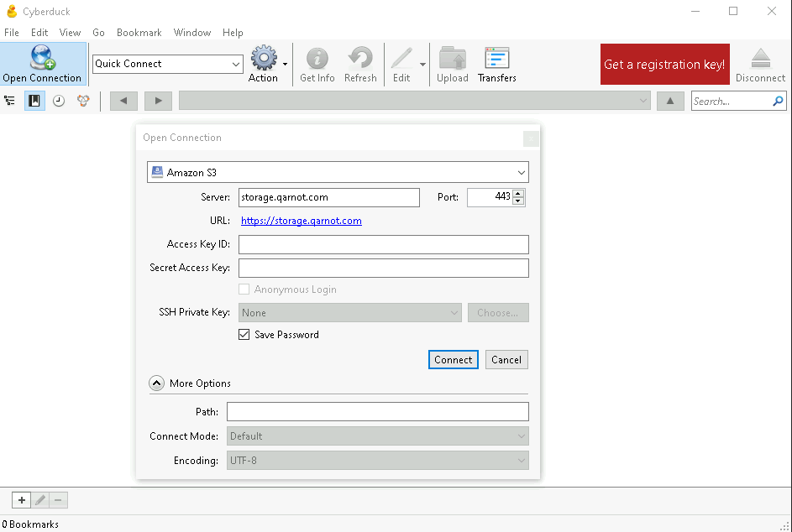
Task: Open the Encoding UTF-8 dropdown
Action: [378, 461]
